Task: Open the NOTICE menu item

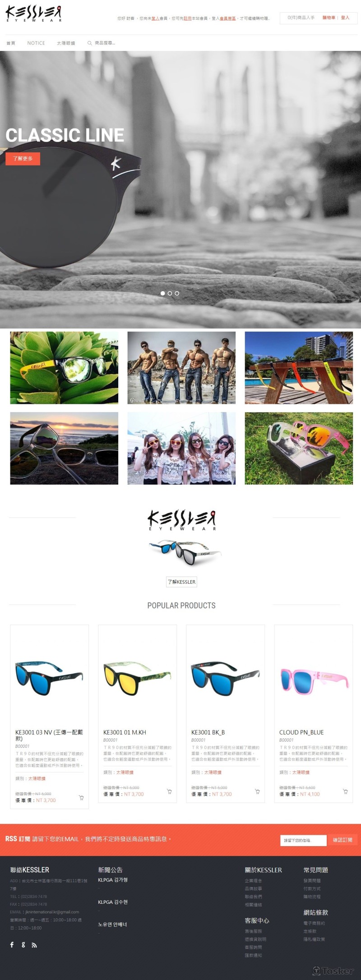Action: pos(36,43)
